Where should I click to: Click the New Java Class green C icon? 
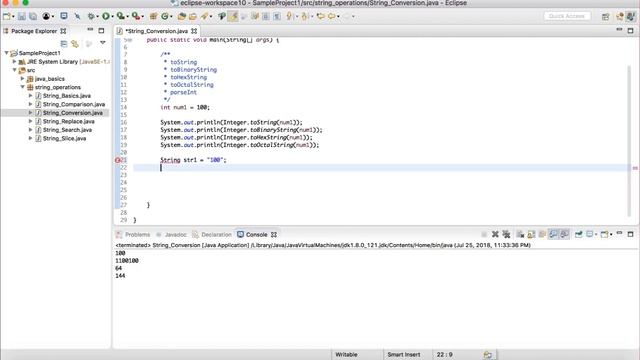click(x=165, y=16)
